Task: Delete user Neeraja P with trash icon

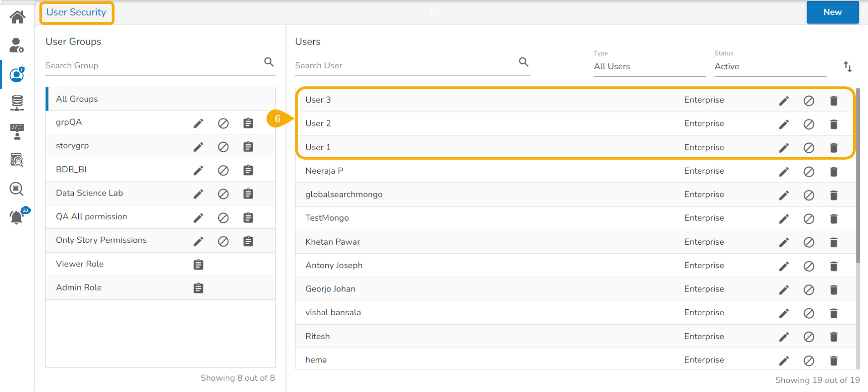Action: tap(833, 172)
